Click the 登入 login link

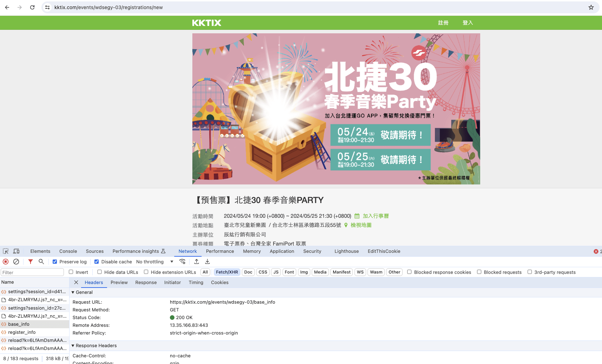[x=468, y=23]
